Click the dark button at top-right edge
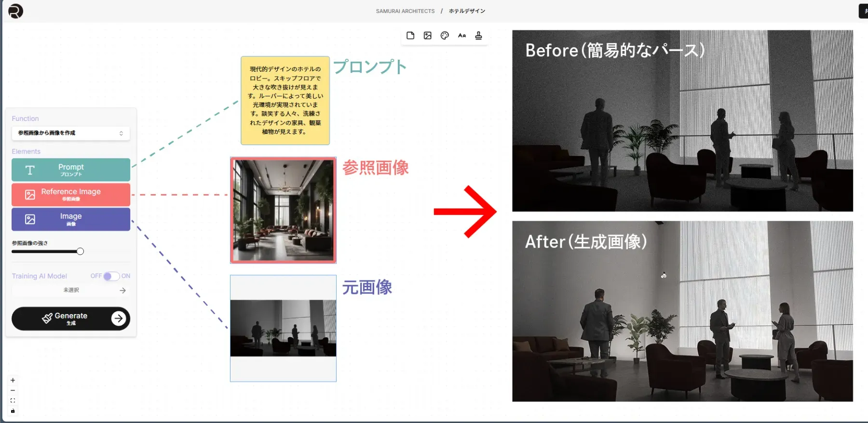Viewport: 868px width, 423px height. click(x=864, y=11)
